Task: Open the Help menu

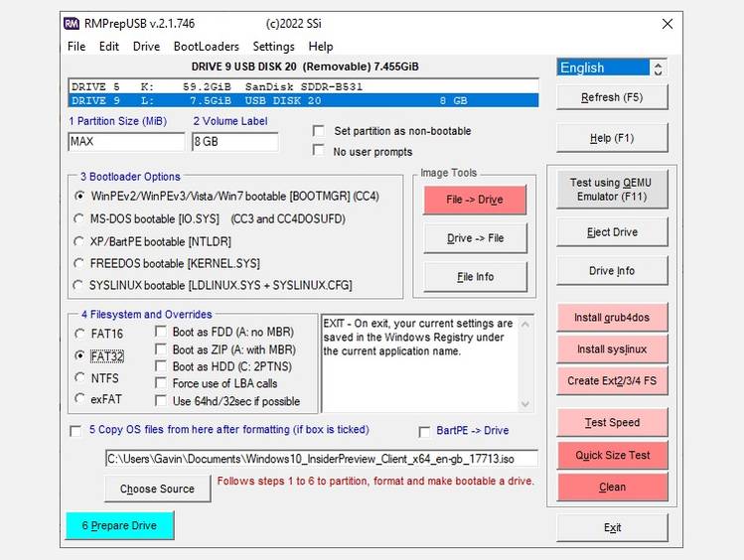Action: pyautogui.click(x=321, y=47)
